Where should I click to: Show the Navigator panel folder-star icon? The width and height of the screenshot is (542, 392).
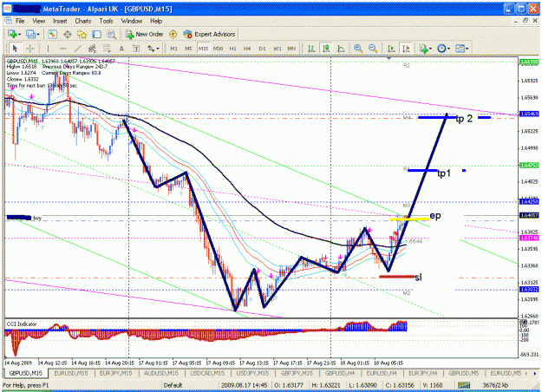point(82,34)
